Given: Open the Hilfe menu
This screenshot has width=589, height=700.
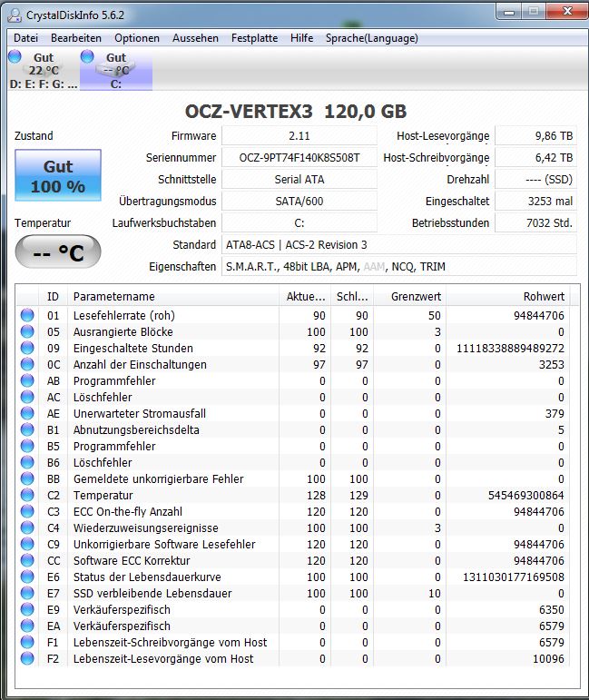Looking at the screenshot, I should point(301,38).
